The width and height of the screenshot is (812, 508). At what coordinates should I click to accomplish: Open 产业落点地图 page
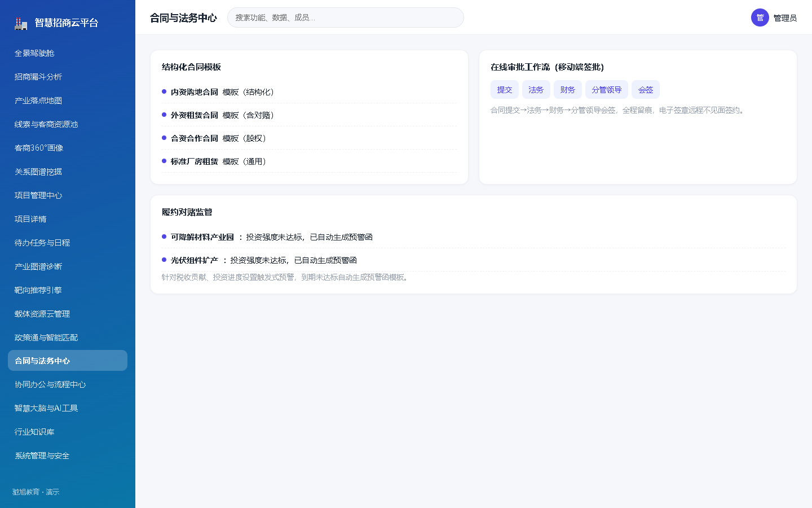pyautogui.click(x=68, y=100)
